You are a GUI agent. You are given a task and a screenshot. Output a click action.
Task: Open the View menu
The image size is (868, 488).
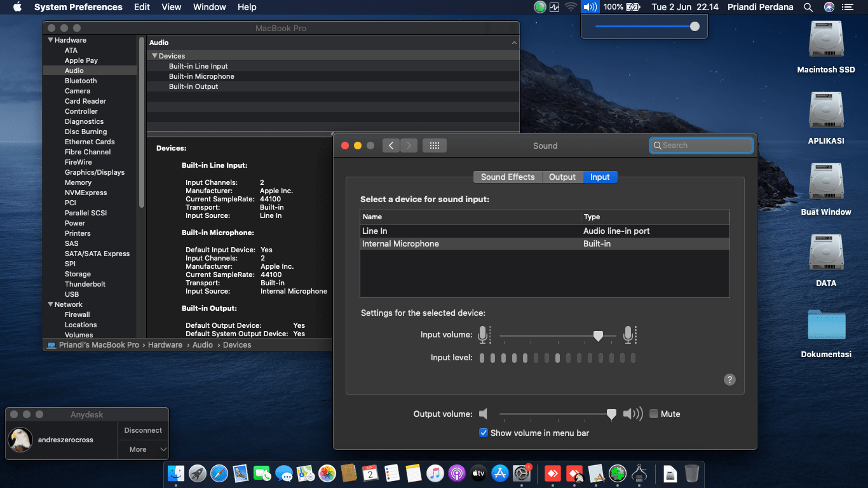(172, 7)
